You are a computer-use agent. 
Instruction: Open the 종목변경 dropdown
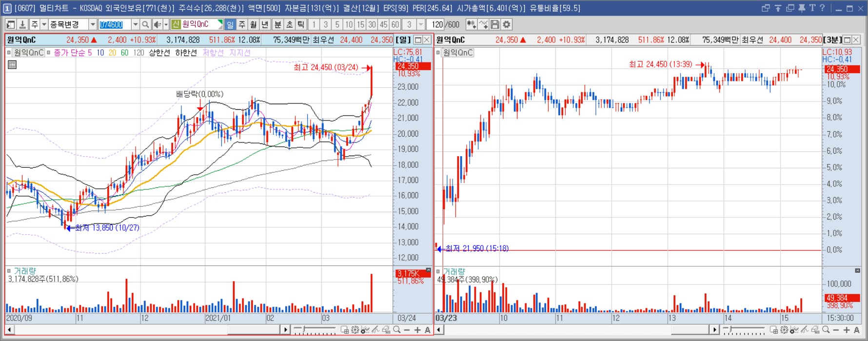click(x=92, y=24)
